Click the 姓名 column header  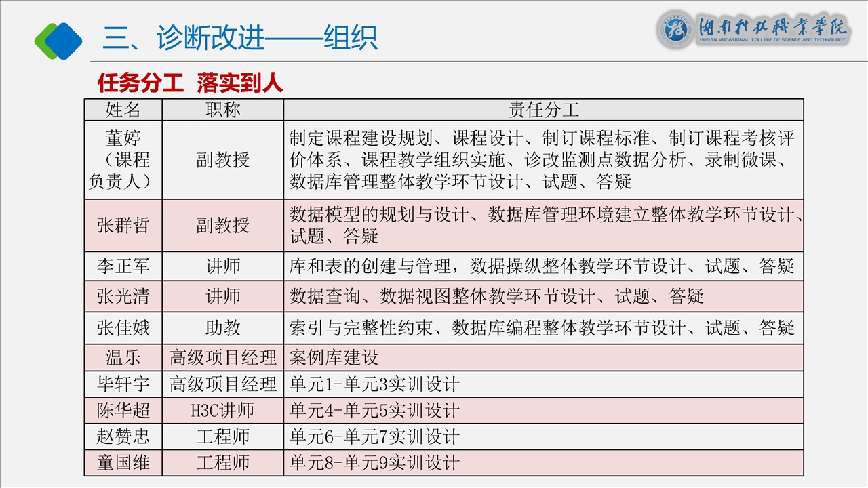(123, 110)
